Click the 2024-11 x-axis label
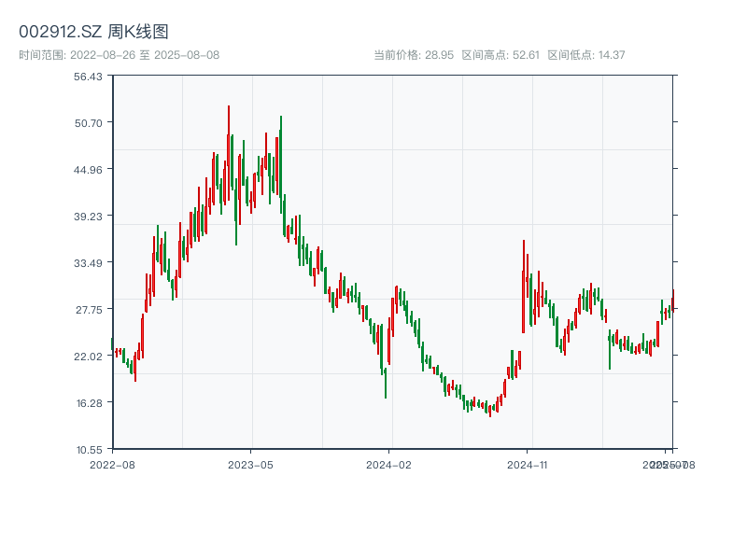This screenshot has height=560, width=747. [x=528, y=463]
